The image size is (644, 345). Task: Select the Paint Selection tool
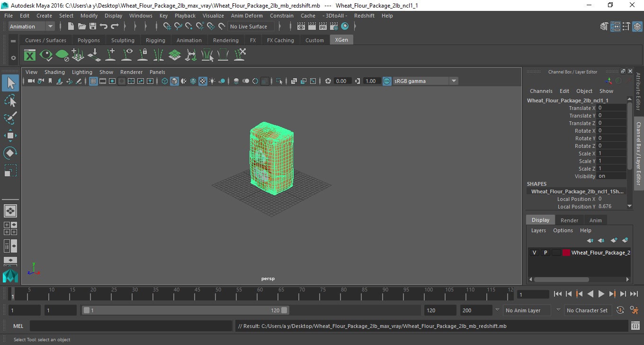[x=10, y=118]
